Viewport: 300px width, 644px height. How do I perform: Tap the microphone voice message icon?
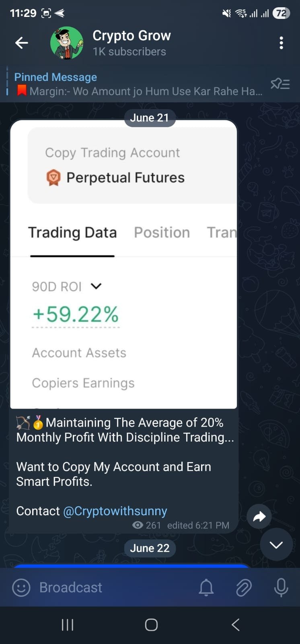click(x=281, y=587)
